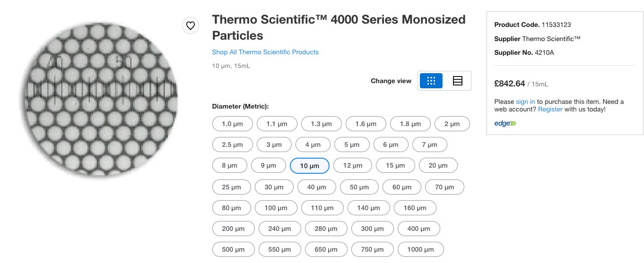Open the monosized particles product image
The width and height of the screenshot is (644, 263).
98,98
